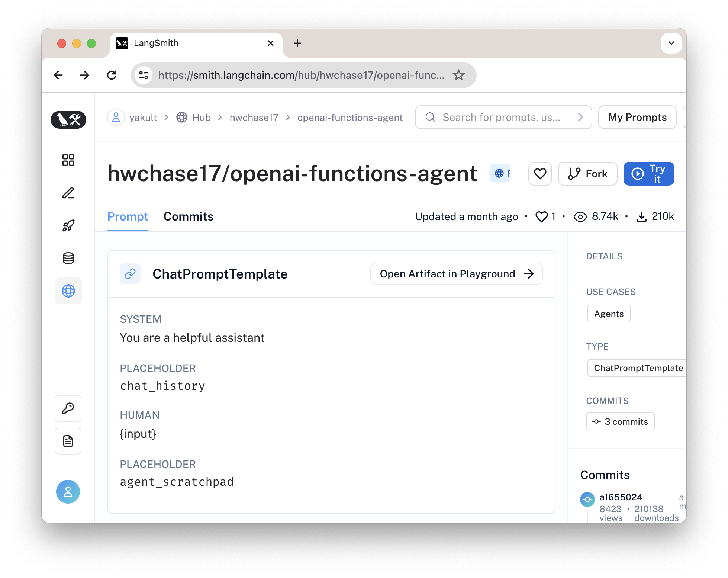Open the hwchase17 breadcrumb link
Image resolution: width=728 pixels, height=578 pixels.
pyautogui.click(x=254, y=118)
